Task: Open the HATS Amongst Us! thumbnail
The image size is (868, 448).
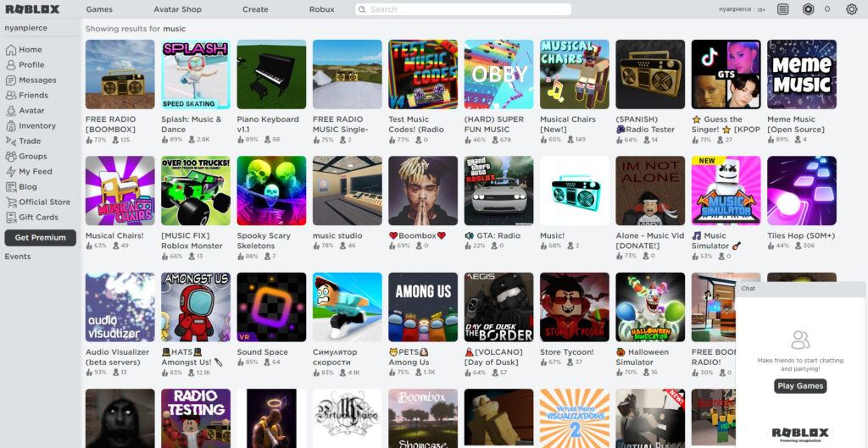Action: (x=196, y=307)
